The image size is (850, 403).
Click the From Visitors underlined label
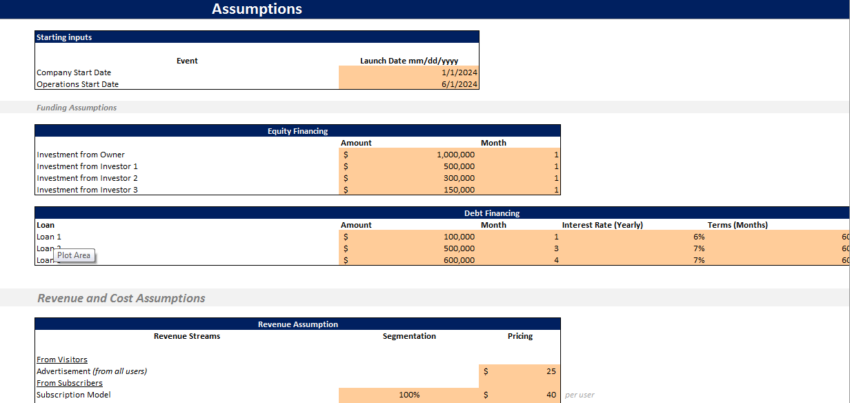pyautogui.click(x=62, y=360)
